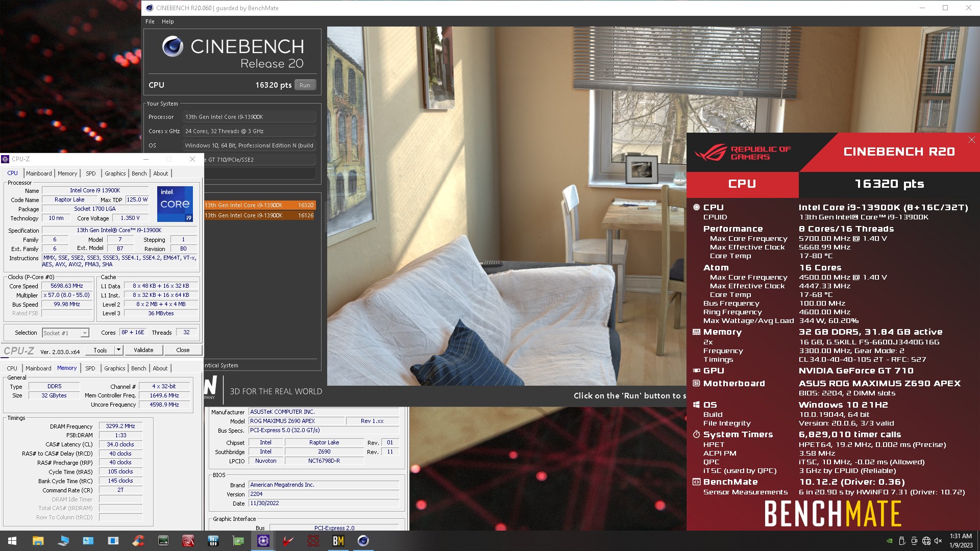
Task: Select ranking entry with score 16320
Action: pyautogui.click(x=260, y=205)
